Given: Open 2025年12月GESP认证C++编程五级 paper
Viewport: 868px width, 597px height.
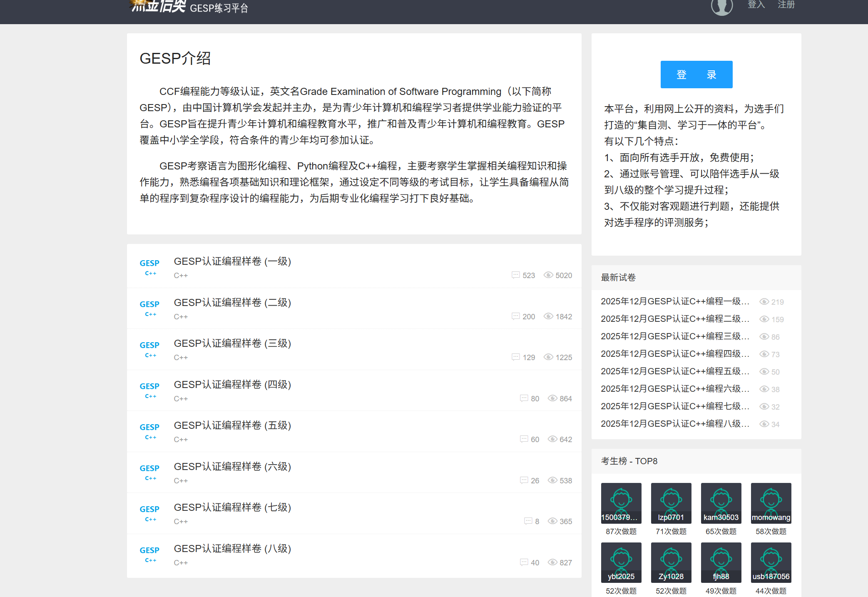Looking at the screenshot, I should pyautogui.click(x=674, y=371).
